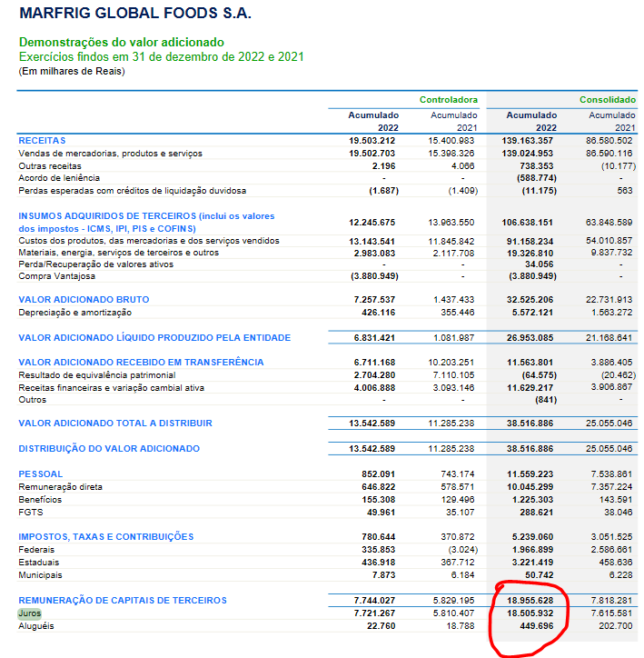Click the FGTS row label
This screenshot has height=658, width=644.
click(x=31, y=513)
